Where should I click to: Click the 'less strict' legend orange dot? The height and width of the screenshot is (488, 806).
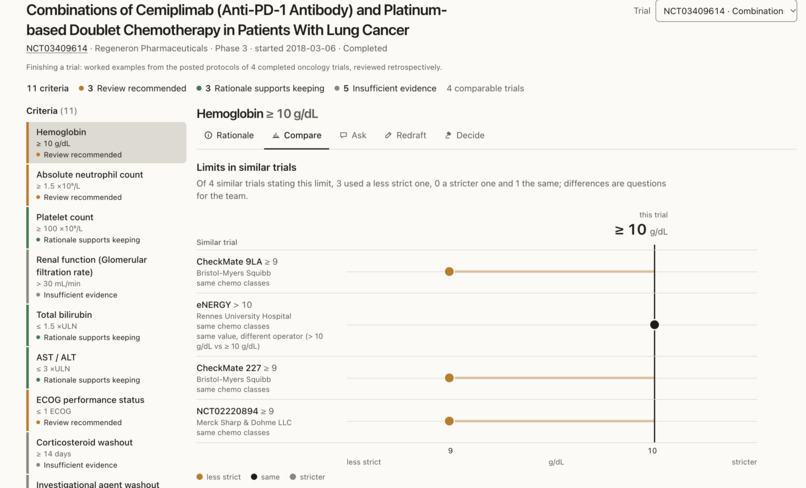[199, 477]
